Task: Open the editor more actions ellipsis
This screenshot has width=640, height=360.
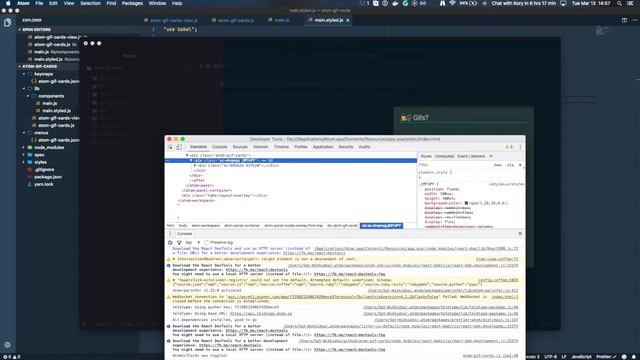Action: pos(635,20)
